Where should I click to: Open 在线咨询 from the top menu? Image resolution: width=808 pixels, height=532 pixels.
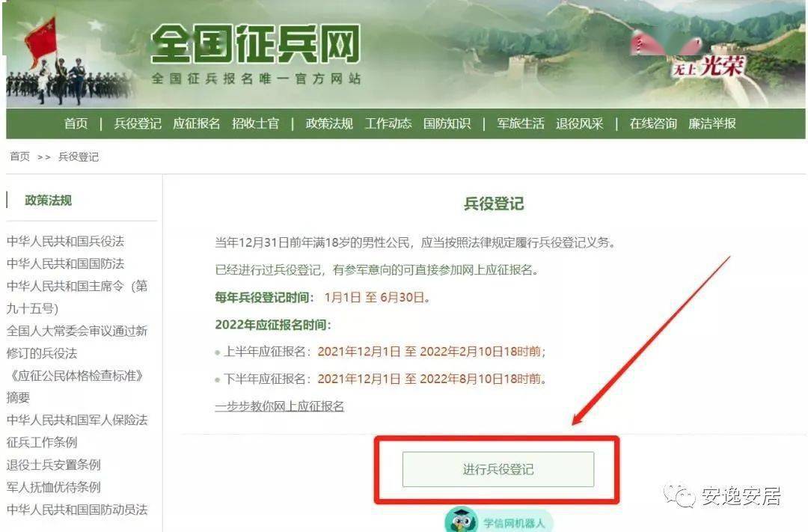pyautogui.click(x=653, y=123)
